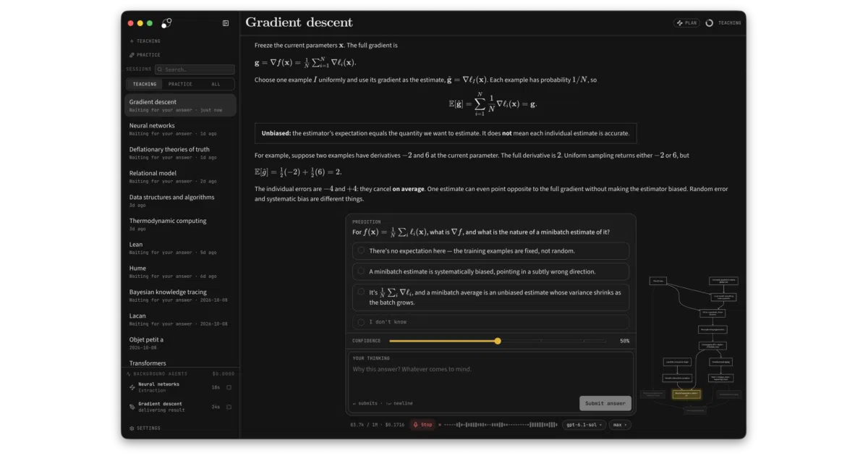The width and height of the screenshot is (868, 456).
Task: Click Gradient descent delivering result agent icon
Action: [x=132, y=407]
